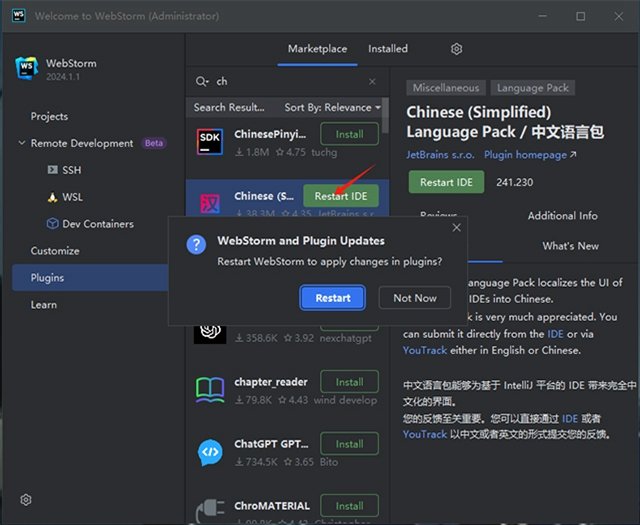The image size is (640, 525).
Task: Install the chapter_reader plugin
Action: (349, 382)
